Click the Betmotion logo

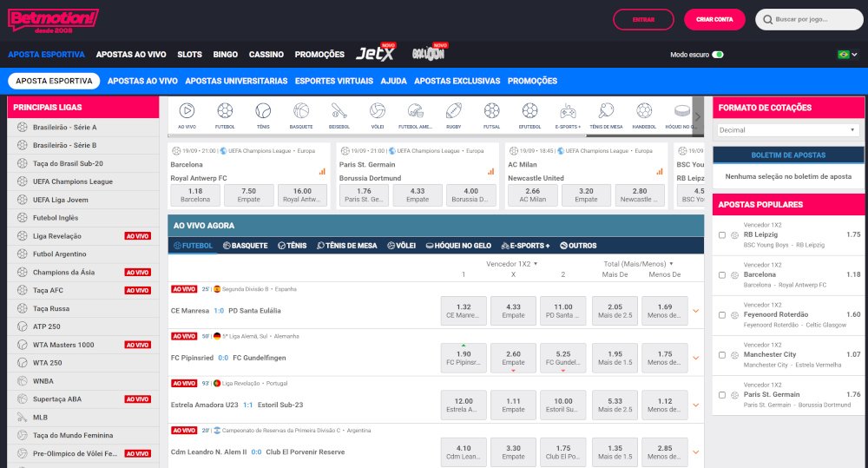pos(53,19)
